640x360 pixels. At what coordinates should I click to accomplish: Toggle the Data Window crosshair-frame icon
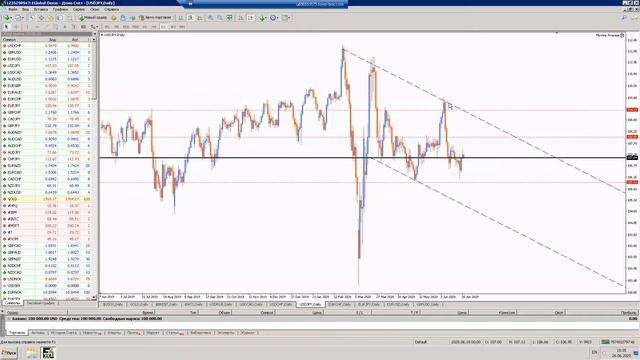pyautogui.click(x=41, y=18)
